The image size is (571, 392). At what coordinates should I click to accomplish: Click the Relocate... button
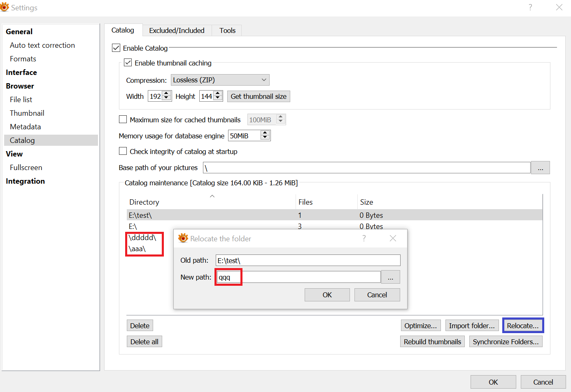pos(523,326)
